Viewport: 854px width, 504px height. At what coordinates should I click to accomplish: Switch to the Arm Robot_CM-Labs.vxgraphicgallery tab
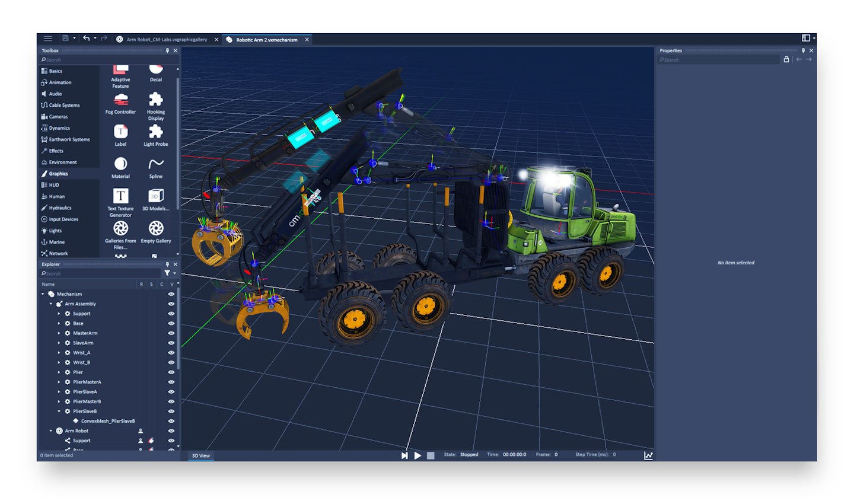point(166,39)
